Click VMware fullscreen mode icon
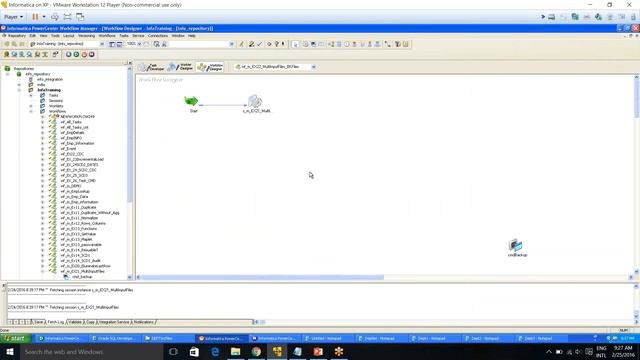This screenshot has height=360, width=640. [67, 17]
